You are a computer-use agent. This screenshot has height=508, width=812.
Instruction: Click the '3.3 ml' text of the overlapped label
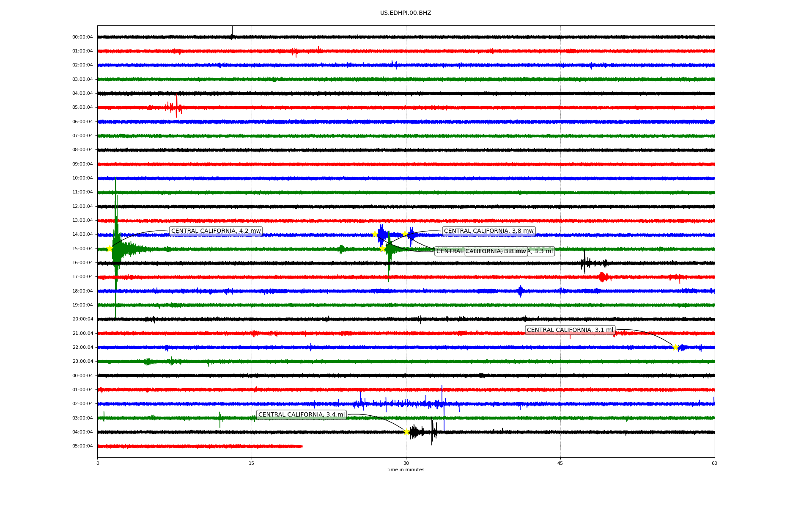(x=543, y=251)
